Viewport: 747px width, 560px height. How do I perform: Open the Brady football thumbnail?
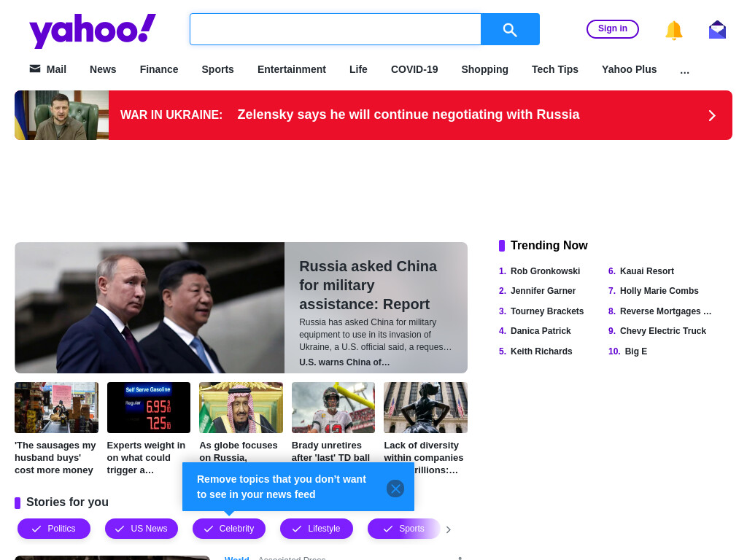333,408
